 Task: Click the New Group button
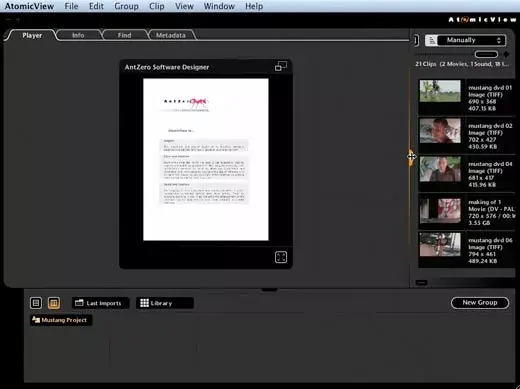tap(480, 303)
